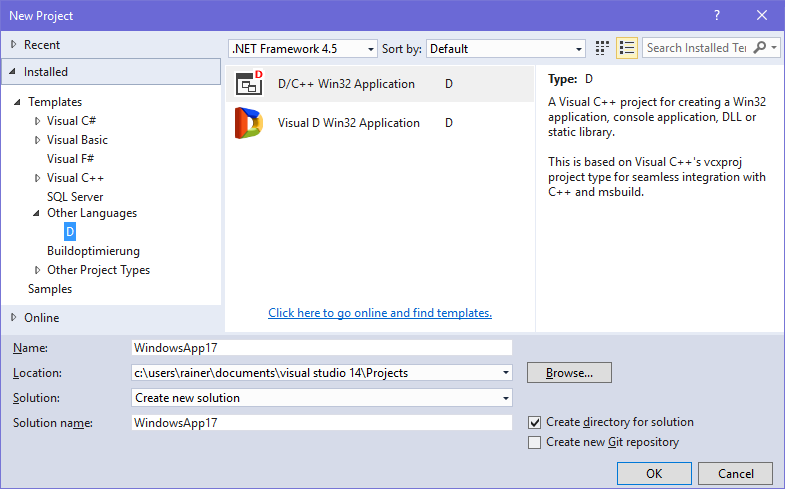Viewport: 785px width, 489px height.
Task: Open the Location path dropdown arrow
Action: (506, 372)
